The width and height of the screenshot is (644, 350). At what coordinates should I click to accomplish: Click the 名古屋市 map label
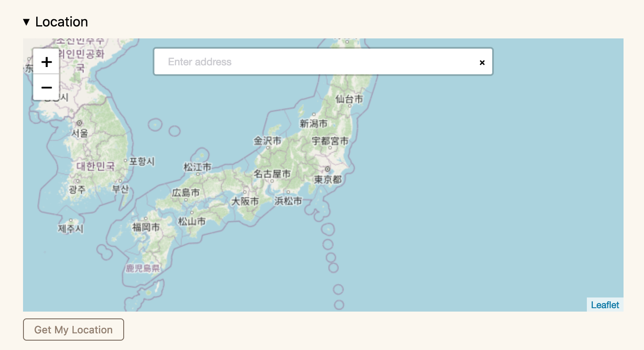272,174
